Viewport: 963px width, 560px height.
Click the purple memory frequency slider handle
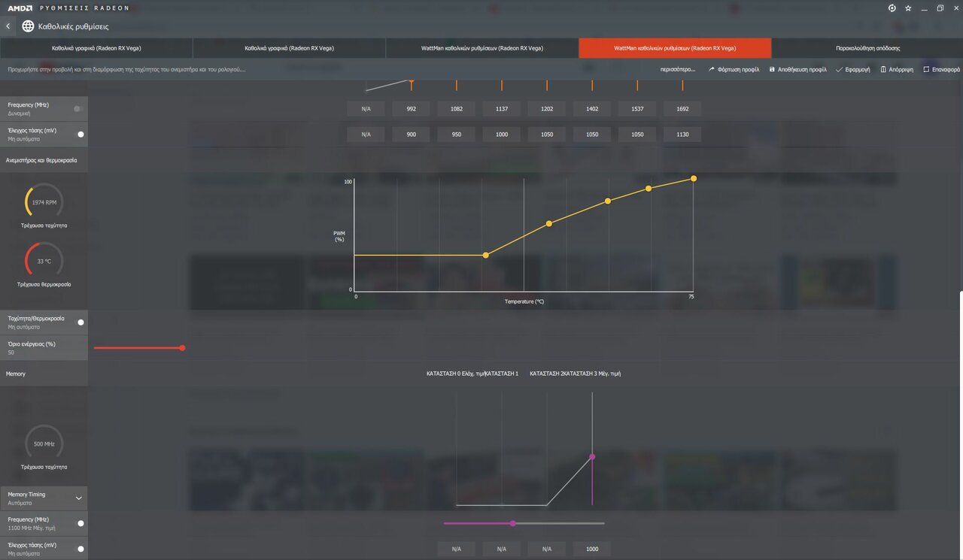coord(513,523)
